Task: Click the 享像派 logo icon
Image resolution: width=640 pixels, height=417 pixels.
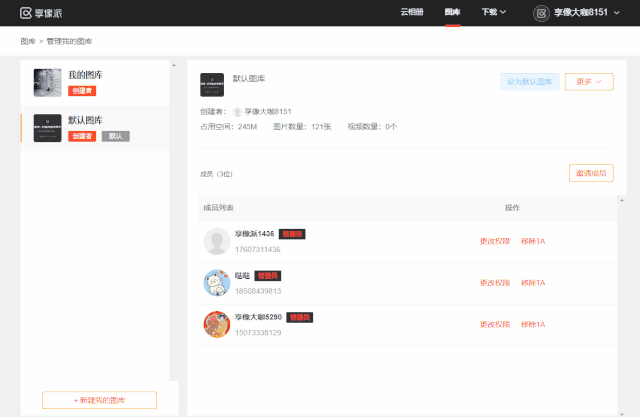Action: pyautogui.click(x=28, y=13)
